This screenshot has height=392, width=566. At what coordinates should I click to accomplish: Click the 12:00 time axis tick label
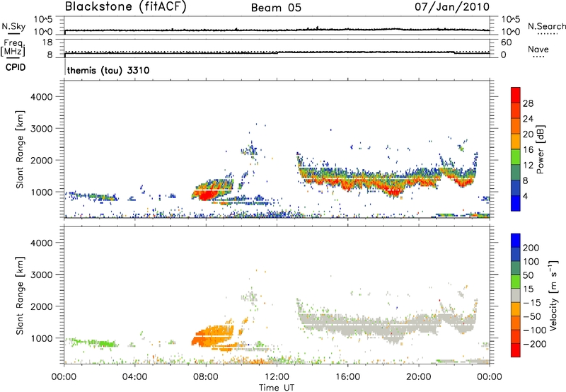tap(277, 377)
